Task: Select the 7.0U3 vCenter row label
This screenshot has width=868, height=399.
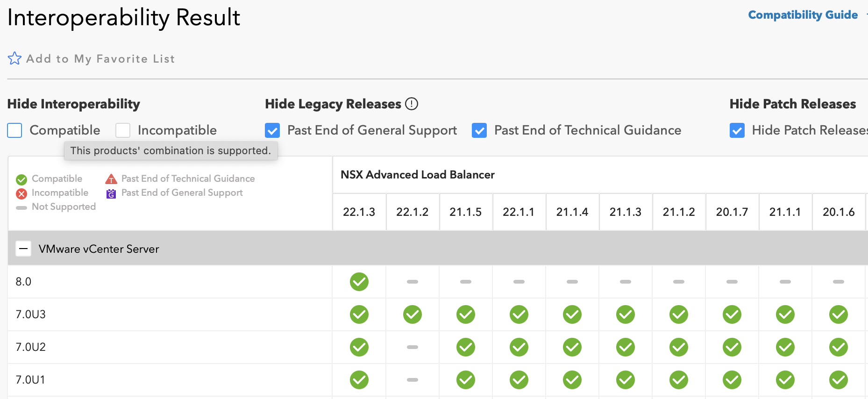Action: 31,314
